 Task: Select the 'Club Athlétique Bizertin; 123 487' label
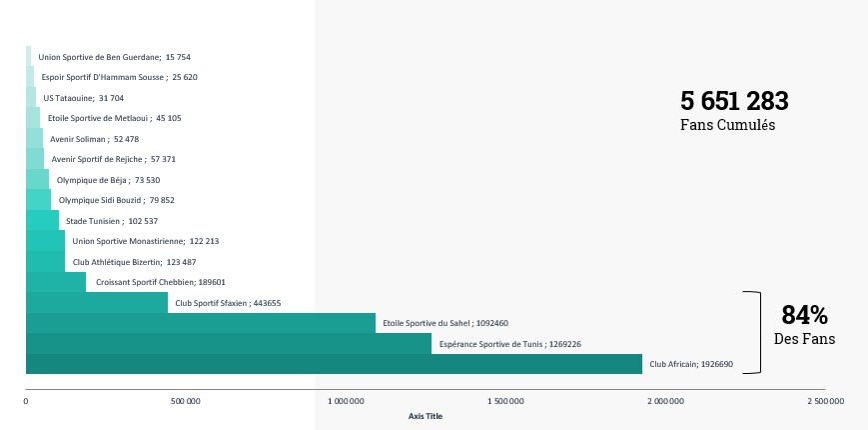click(x=135, y=262)
